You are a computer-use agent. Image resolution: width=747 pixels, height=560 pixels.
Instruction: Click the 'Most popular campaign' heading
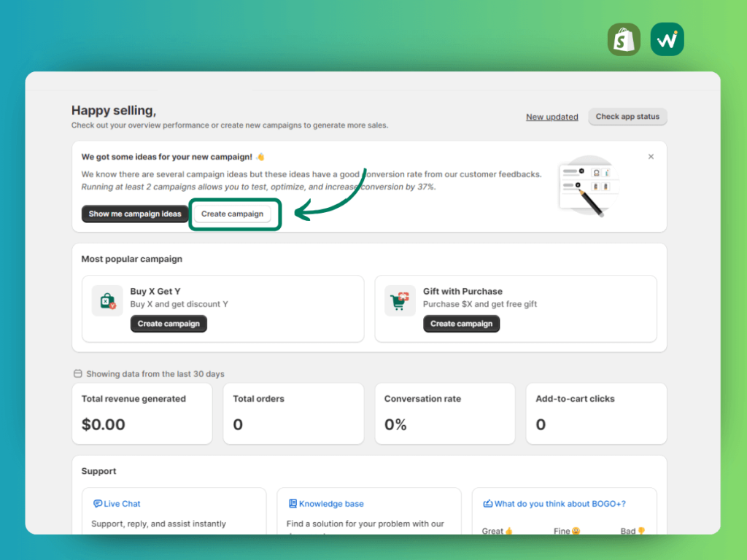131,259
